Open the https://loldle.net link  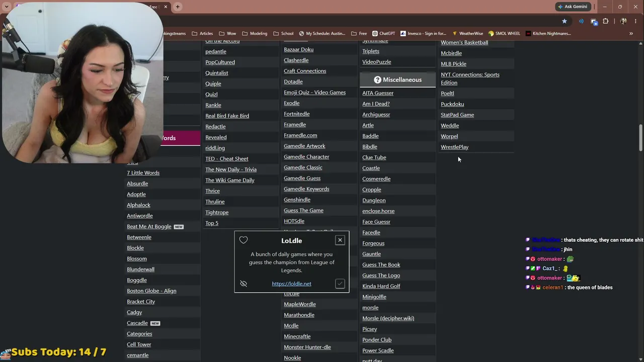click(291, 284)
